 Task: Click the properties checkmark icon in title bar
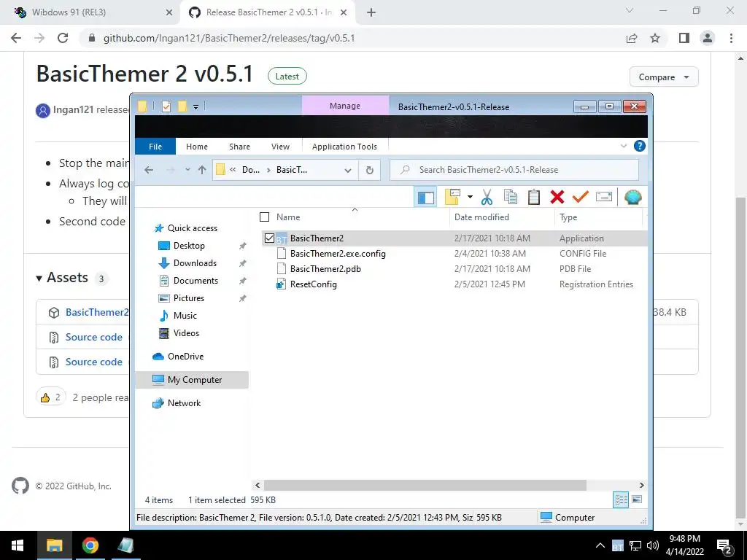pyautogui.click(x=166, y=106)
